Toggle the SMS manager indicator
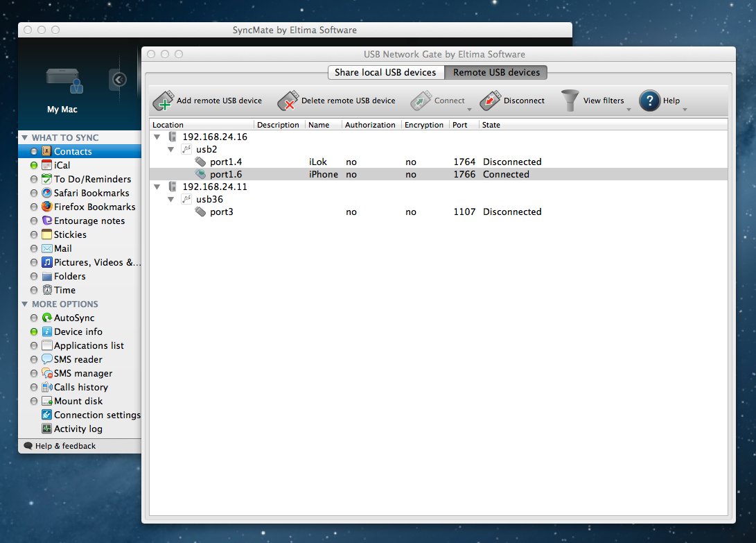The width and height of the screenshot is (756, 543). pyautogui.click(x=34, y=374)
